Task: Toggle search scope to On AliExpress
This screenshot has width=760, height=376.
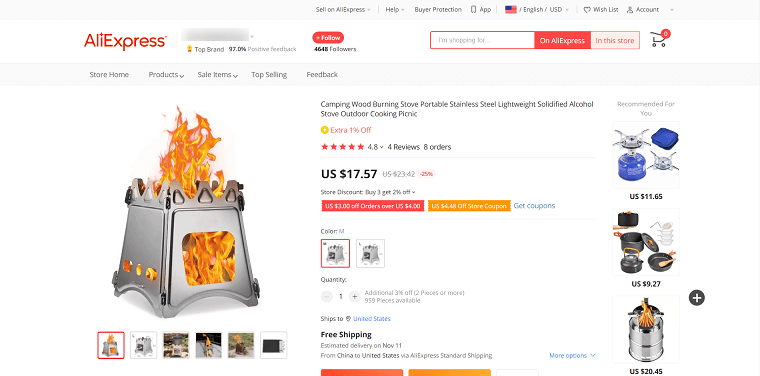Action: 562,41
